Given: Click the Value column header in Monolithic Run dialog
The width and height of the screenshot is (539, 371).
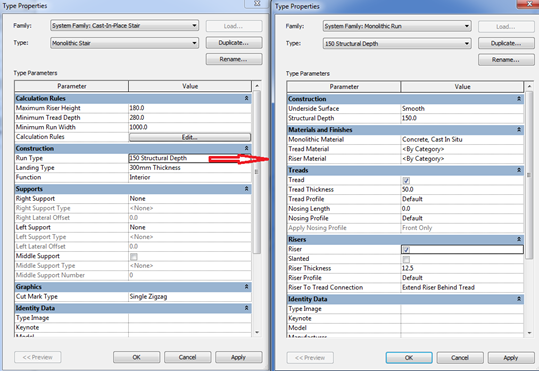Looking at the screenshot, I should click(x=462, y=87).
